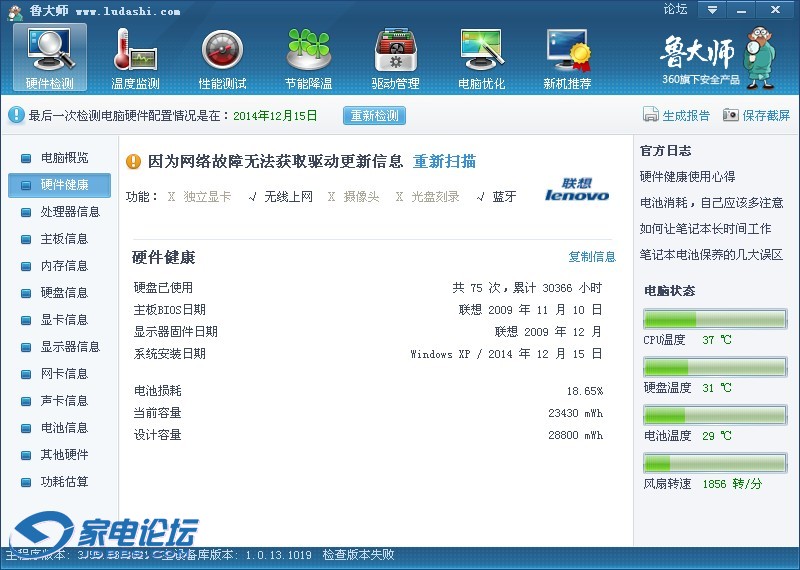
Task: Click the 联想 lenovo brand logo
Action: (577, 189)
